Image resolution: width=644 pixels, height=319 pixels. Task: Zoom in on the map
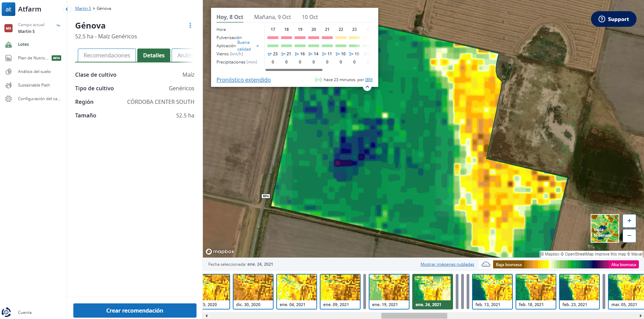pyautogui.click(x=629, y=221)
